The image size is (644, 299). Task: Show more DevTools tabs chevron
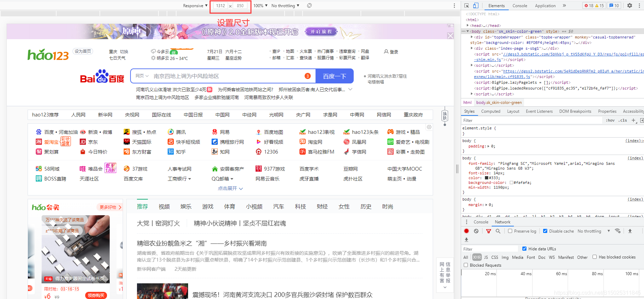564,5
